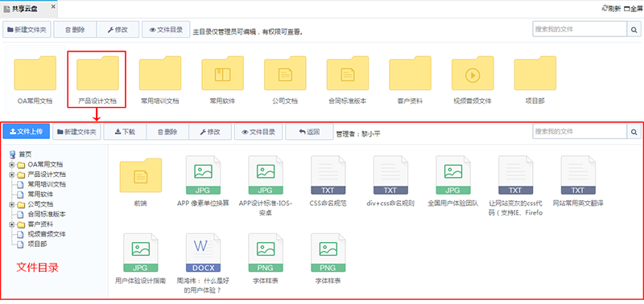Select the 全国用户体验团队 JPG file icon

tap(453, 175)
